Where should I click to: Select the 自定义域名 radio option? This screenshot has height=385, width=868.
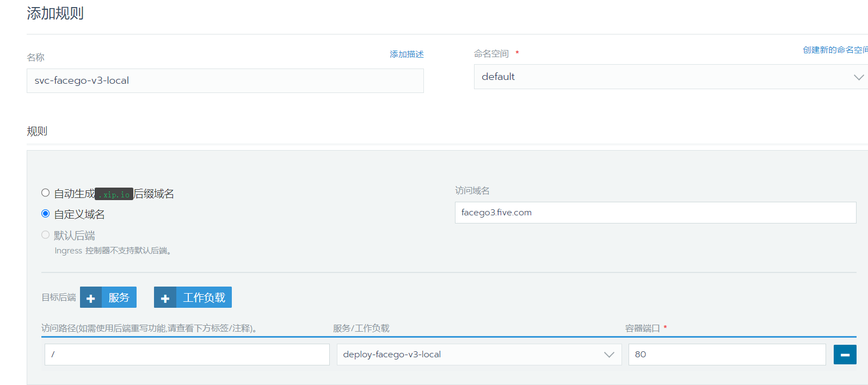point(46,214)
